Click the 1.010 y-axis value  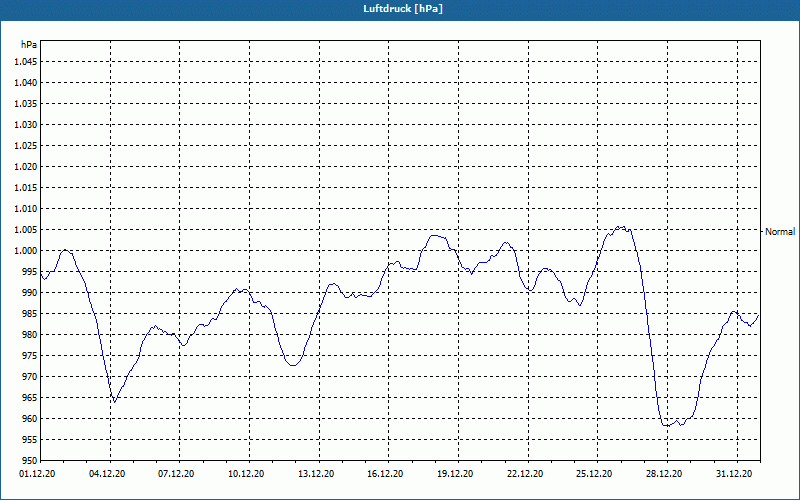[26, 209]
